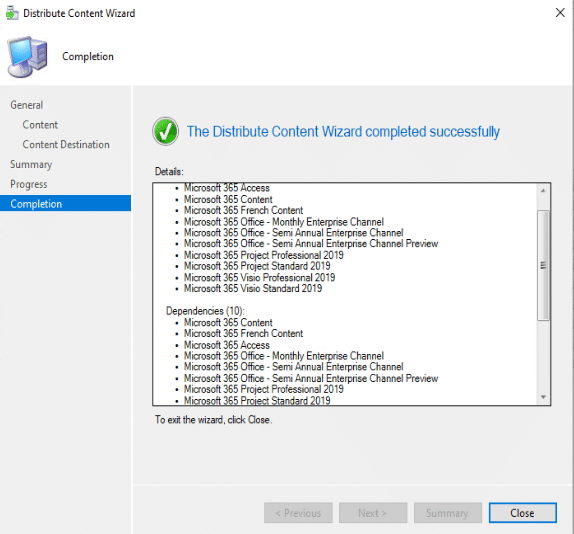
Task: Click the Details scrollbar down arrow
Action: point(543,397)
